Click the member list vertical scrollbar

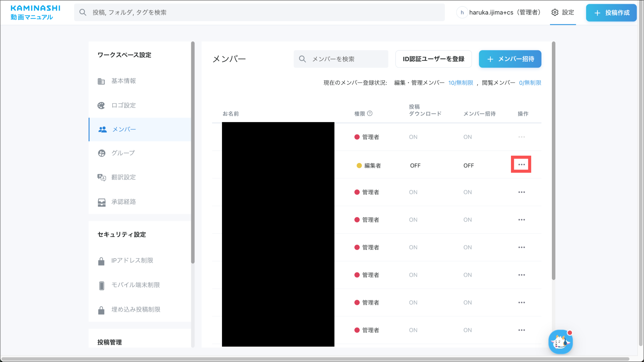[x=553, y=160]
